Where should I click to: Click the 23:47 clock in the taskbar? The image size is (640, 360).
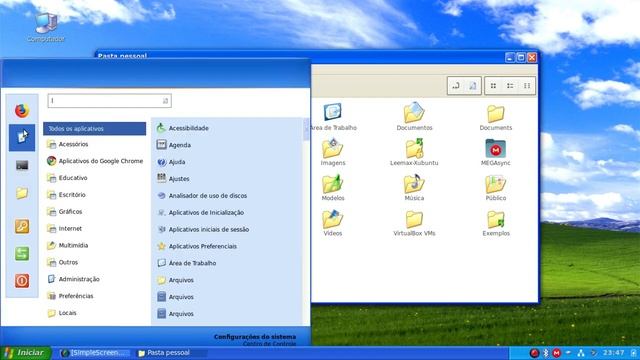(x=613, y=353)
